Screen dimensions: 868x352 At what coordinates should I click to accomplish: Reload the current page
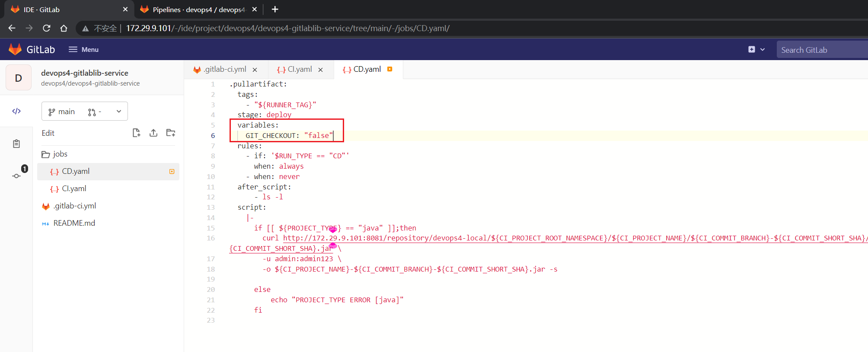(x=46, y=28)
